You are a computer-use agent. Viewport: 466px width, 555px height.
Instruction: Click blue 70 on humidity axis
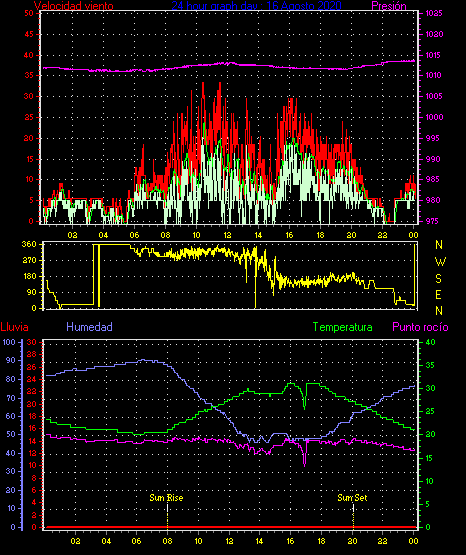coord(11,398)
